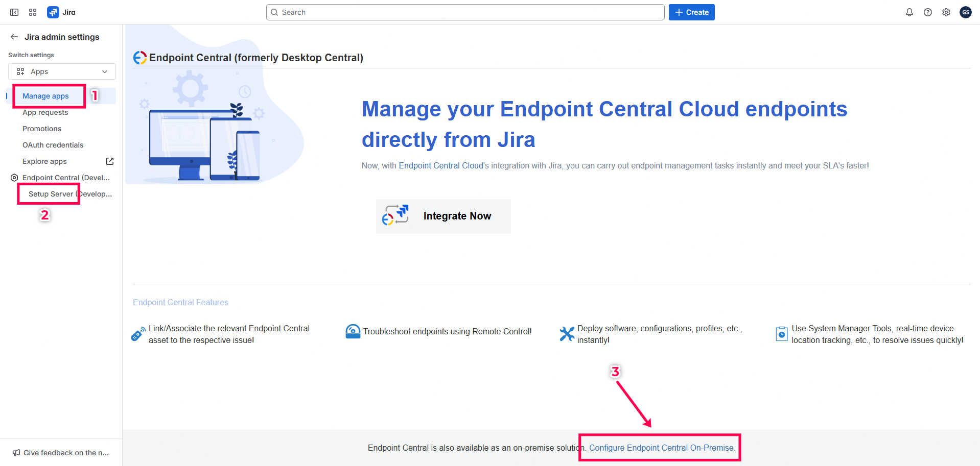
Task: Open OAuth credentials in the sidebar
Action: (53, 145)
